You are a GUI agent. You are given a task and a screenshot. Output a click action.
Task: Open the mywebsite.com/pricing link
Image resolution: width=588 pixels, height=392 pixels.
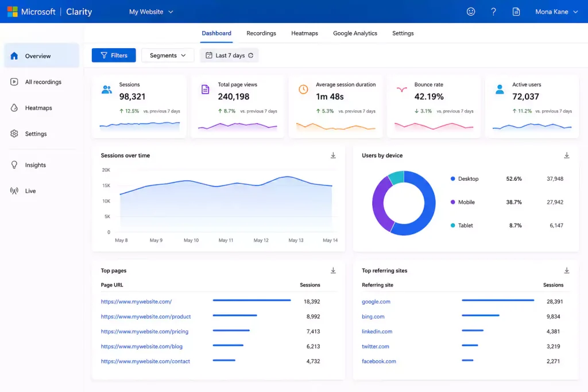coord(144,331)
